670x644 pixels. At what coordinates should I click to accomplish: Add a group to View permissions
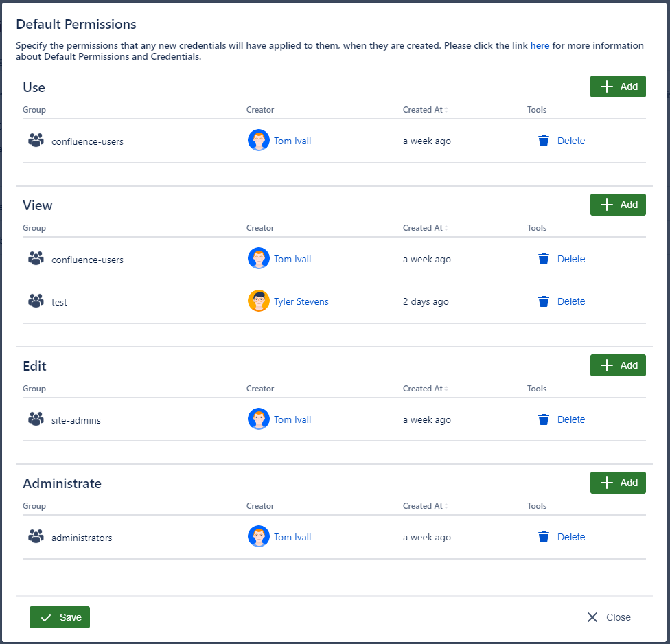618,205
